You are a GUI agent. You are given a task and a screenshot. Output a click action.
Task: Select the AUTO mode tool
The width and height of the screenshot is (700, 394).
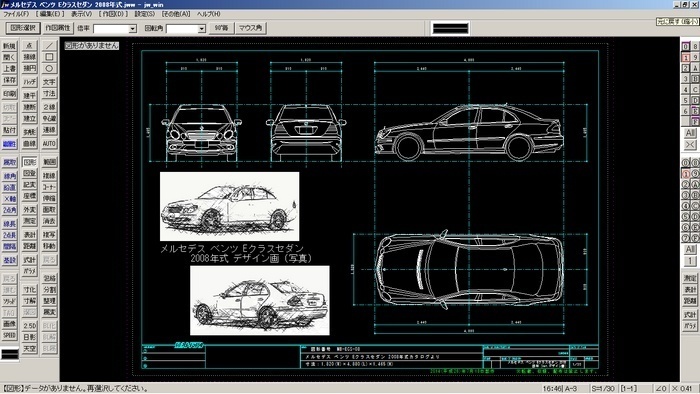[x=49, y=144]
